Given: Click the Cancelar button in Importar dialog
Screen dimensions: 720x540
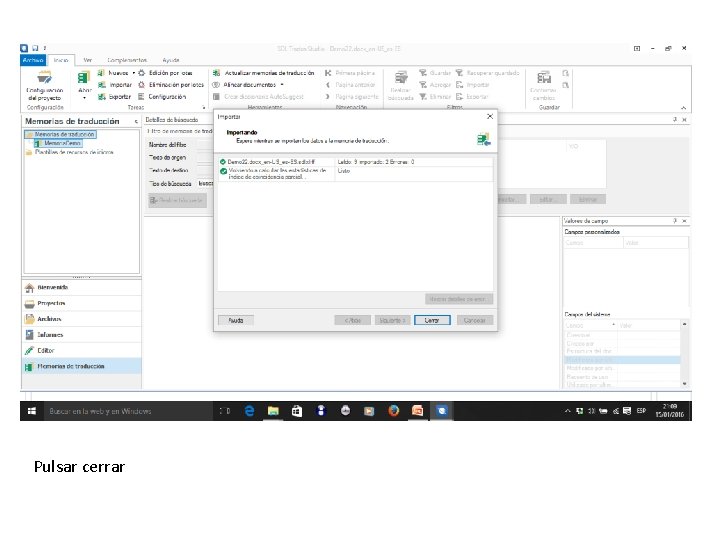Looking at the screenshot, I should pyautogui.click(x=474, y=320).
